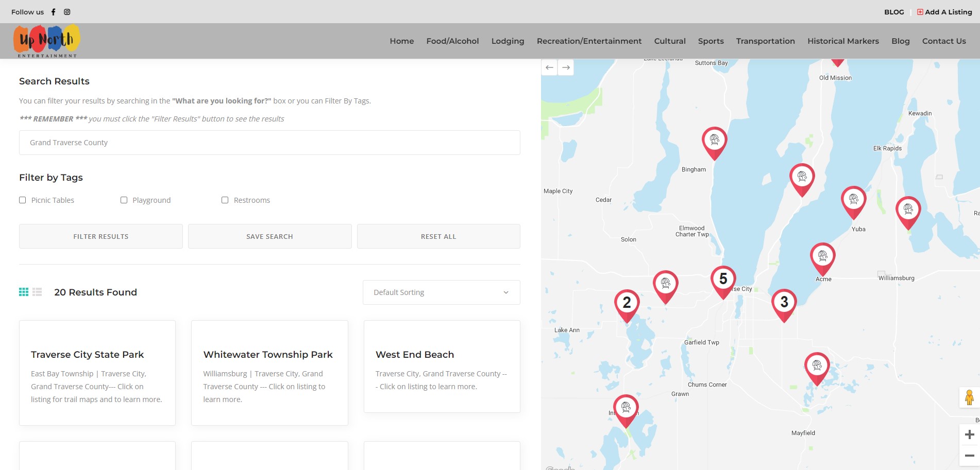Open the Instagram profile icon
The width and height of the screenshot is (980, 470).
(x=67, y=12)
